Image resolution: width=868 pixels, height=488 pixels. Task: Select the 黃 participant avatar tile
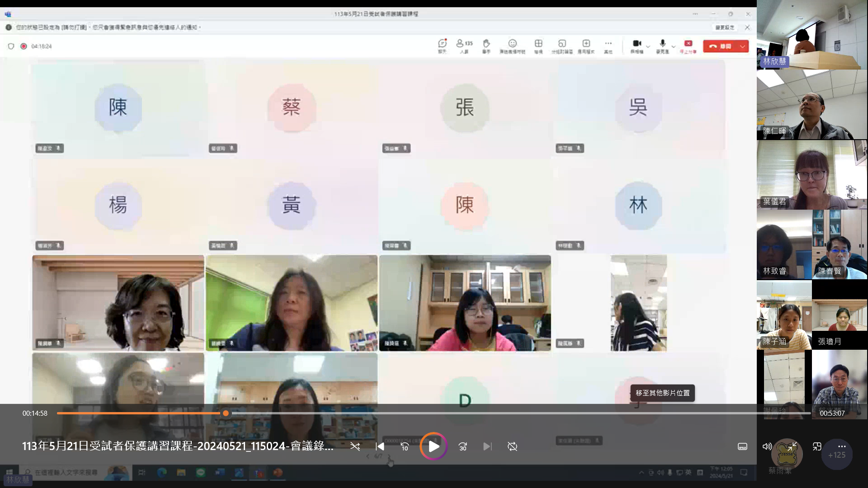(x=292, y=205)
